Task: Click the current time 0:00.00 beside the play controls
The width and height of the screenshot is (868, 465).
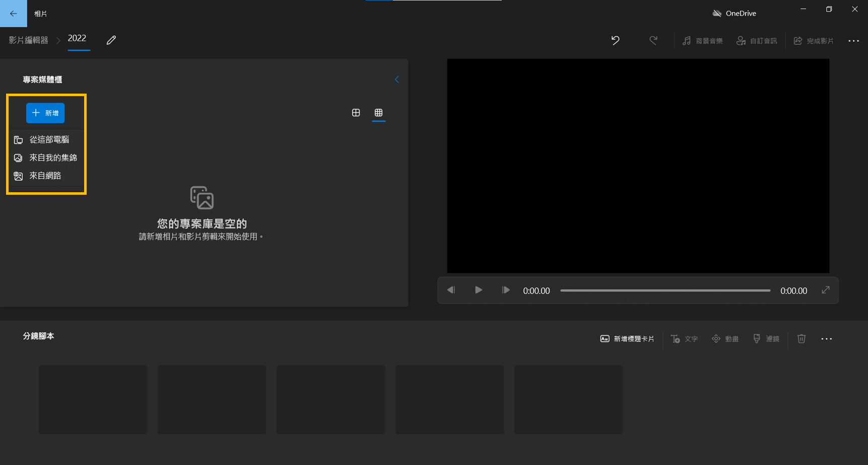Action: (537, 291)
